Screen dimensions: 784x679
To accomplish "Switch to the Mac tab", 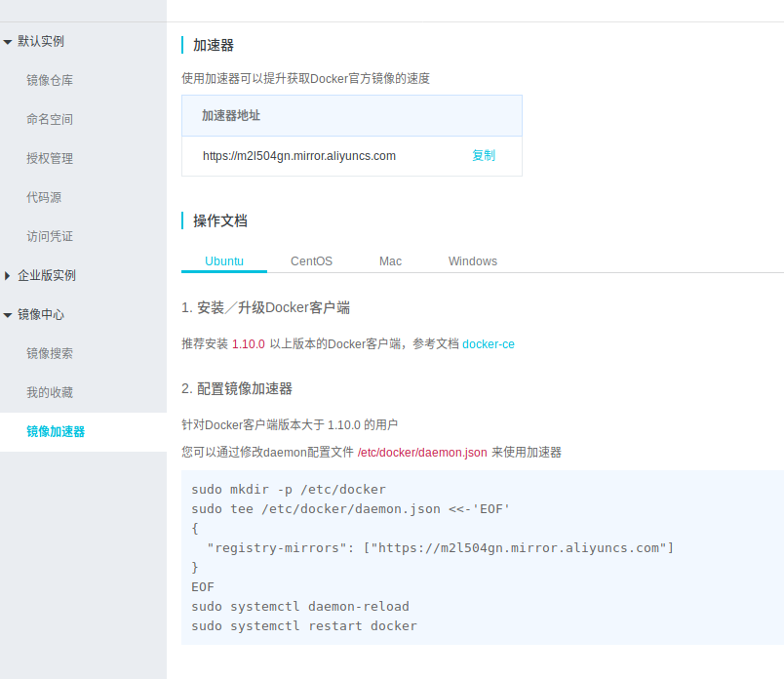I will tap(390, 261).
